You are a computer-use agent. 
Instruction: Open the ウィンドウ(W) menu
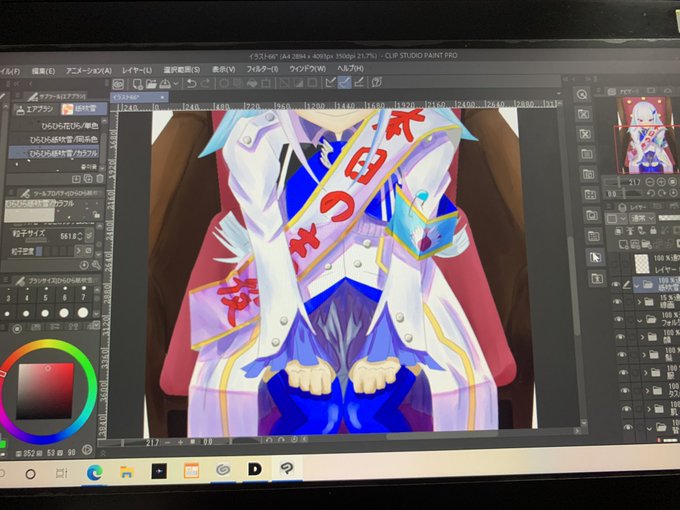(307, 69)
